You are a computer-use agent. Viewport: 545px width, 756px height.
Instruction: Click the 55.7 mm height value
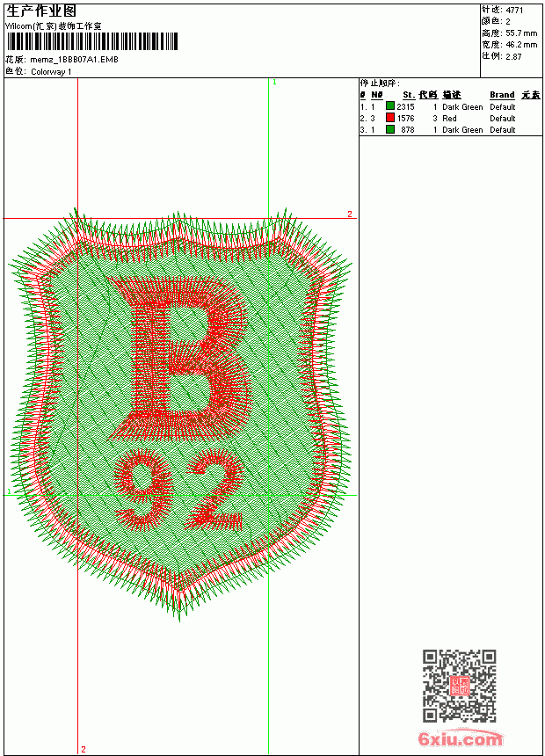point(521,33)
